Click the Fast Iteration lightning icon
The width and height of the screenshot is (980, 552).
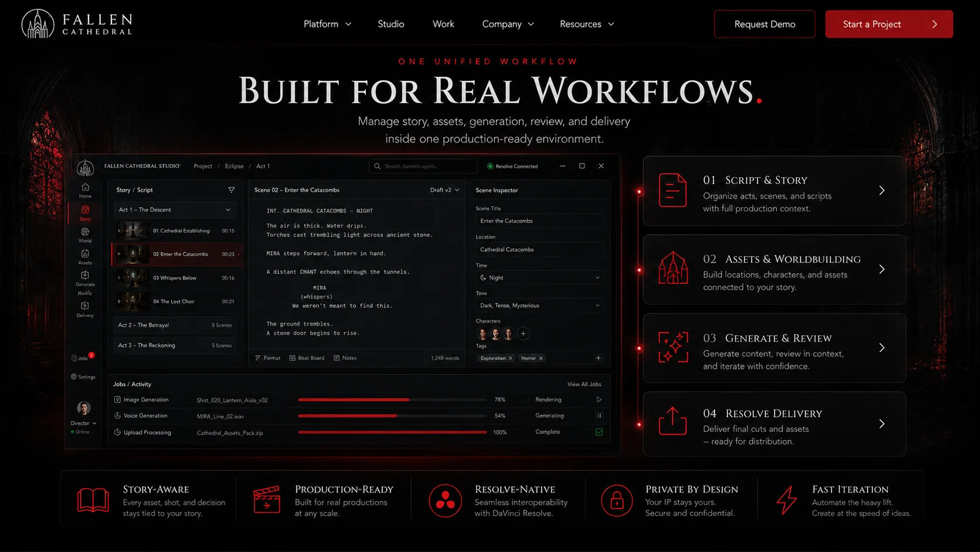(x=787, y=500)
